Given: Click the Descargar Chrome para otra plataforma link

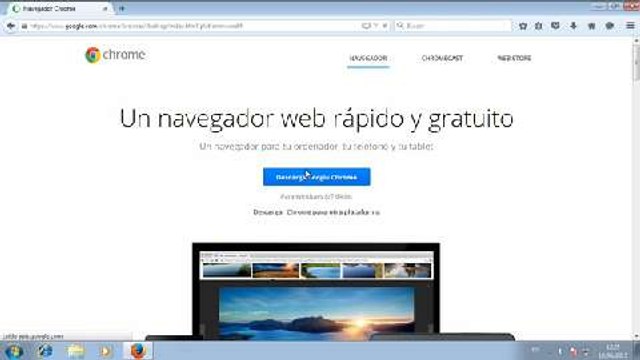Looking at the screenshot, I should point(317,212).
